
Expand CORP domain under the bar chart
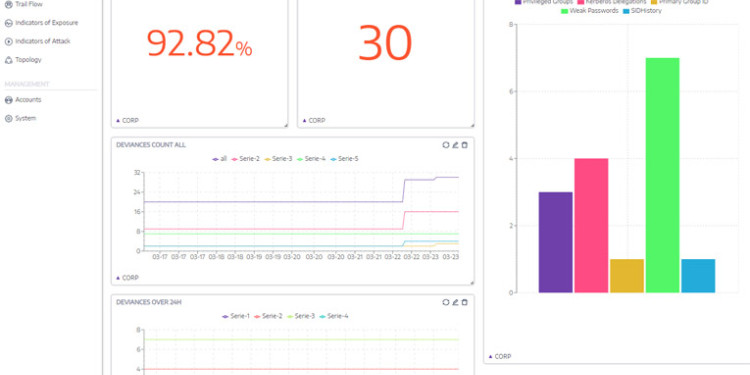coord(500,356)
